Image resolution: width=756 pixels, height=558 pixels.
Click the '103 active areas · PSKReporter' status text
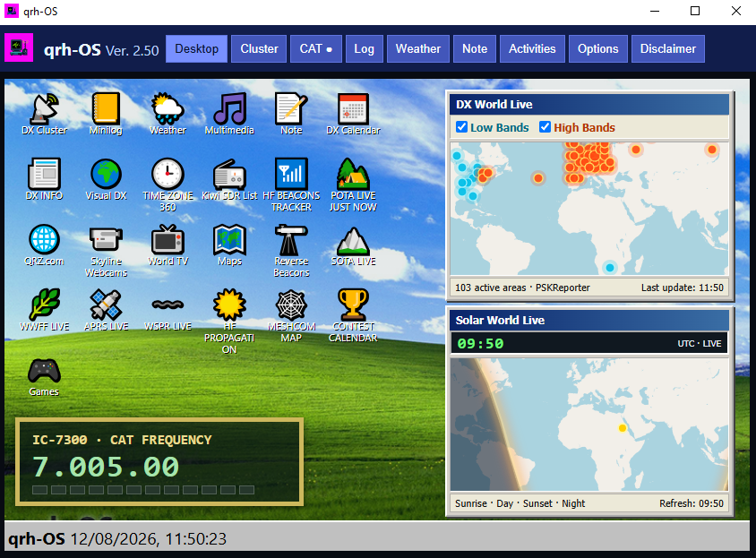pyautogui.click(x=522, y=288)
